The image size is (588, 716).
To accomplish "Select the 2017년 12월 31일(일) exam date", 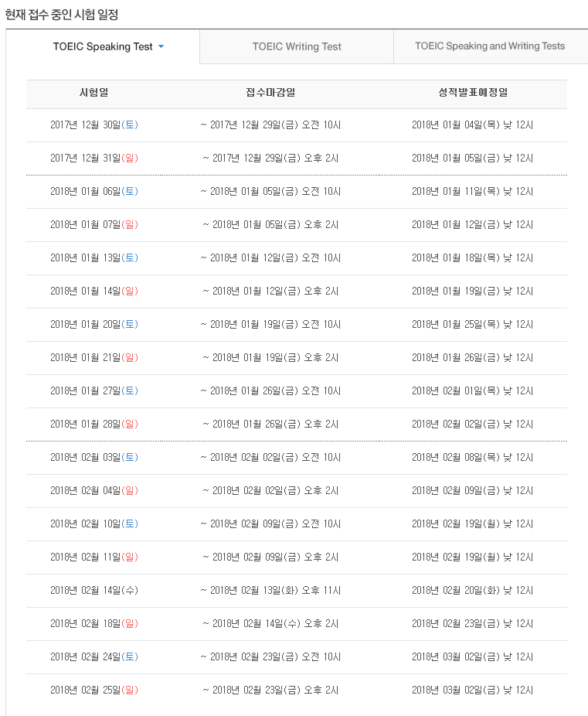I will (x=94, y=159).
